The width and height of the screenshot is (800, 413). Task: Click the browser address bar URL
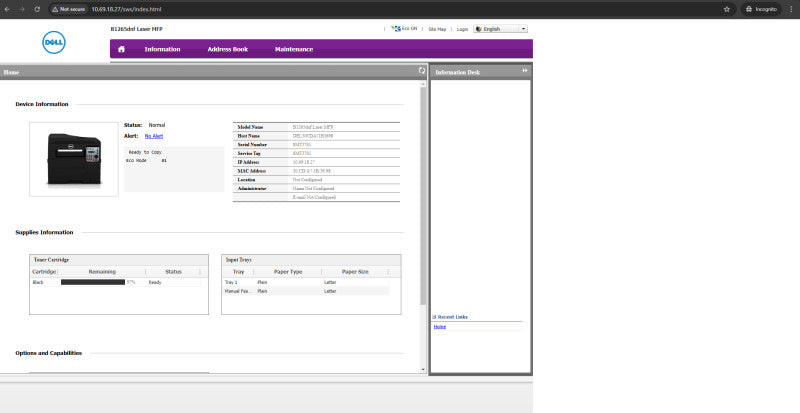pyautogui.click(x=127, y=9)
